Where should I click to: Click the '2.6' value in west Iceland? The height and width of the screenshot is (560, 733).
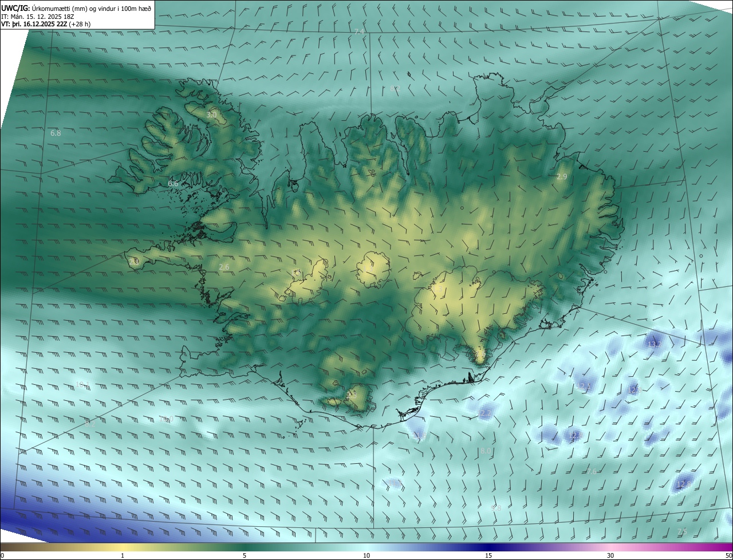click(224, 267)
